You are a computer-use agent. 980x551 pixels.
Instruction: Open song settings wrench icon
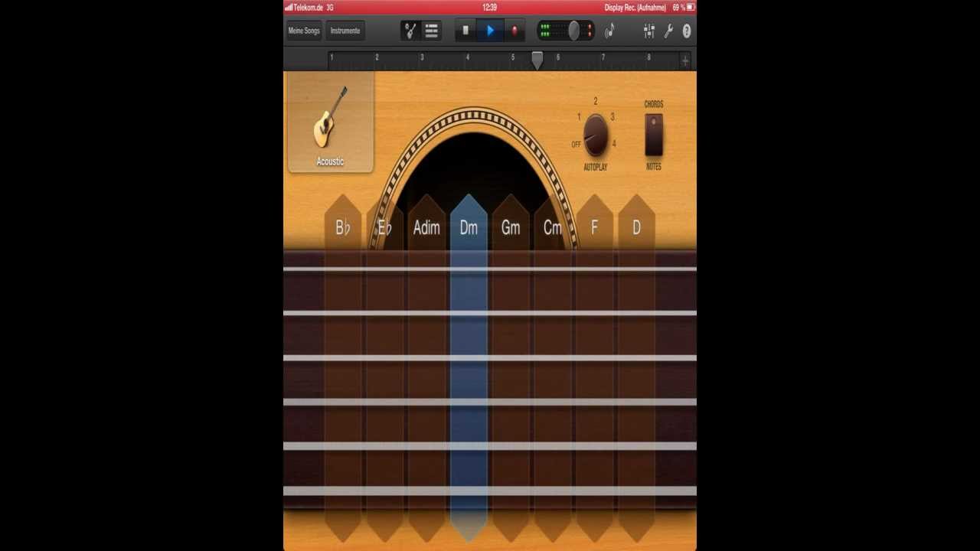click(x=668, y=31)
